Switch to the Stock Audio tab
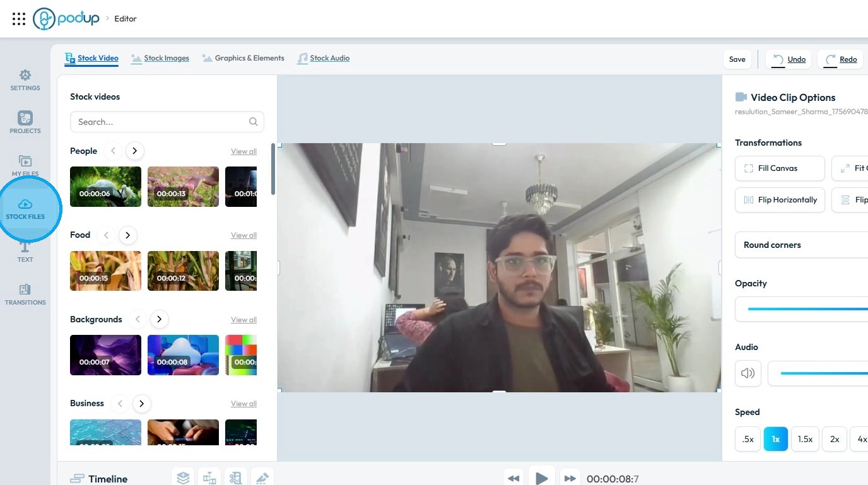The image size is (868, 485). click(324, 59)
